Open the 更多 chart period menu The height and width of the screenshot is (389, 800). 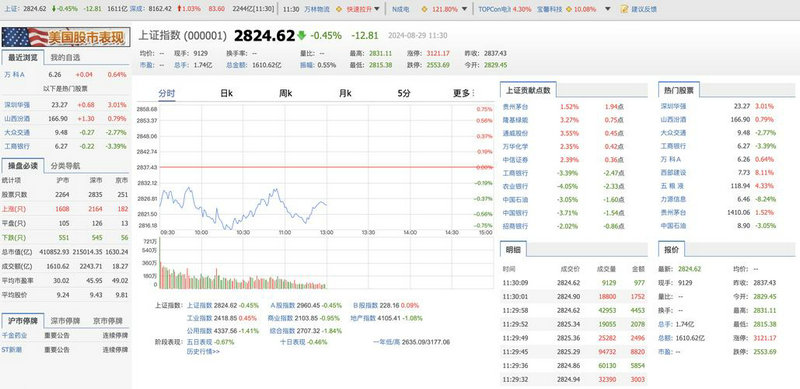[464, 93]
